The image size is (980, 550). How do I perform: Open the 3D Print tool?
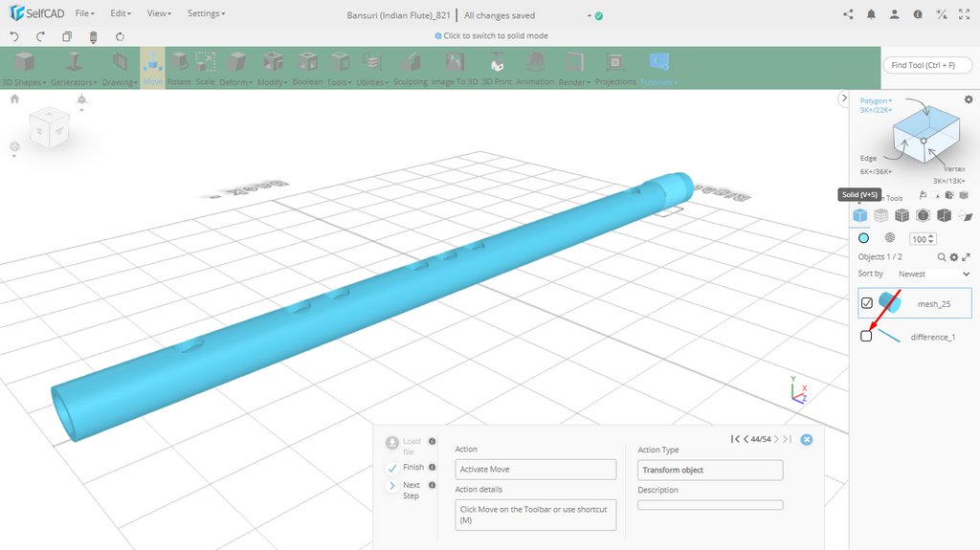pyautogui.click(x=497, y=67)
